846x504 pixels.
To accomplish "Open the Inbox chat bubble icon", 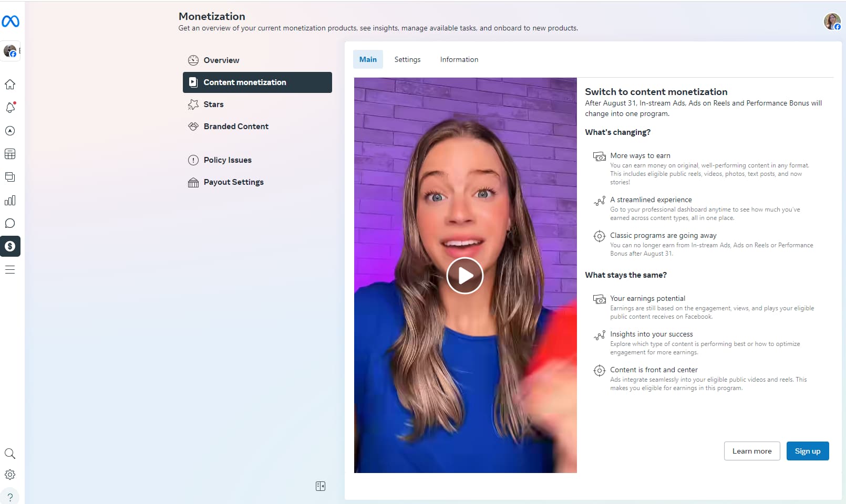I will pos(10,223).
